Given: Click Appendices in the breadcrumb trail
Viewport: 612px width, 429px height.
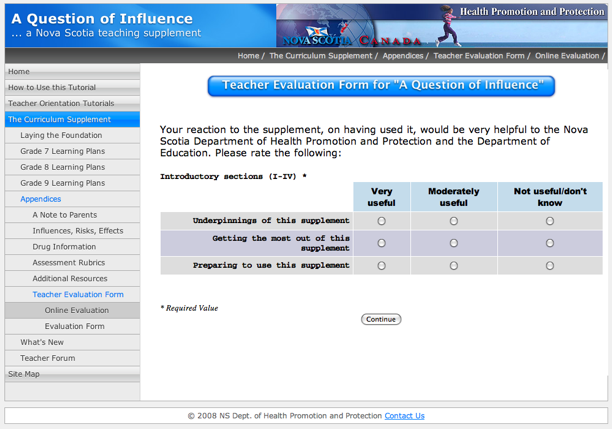Looking at the screenshot, I should pos(403,56).
